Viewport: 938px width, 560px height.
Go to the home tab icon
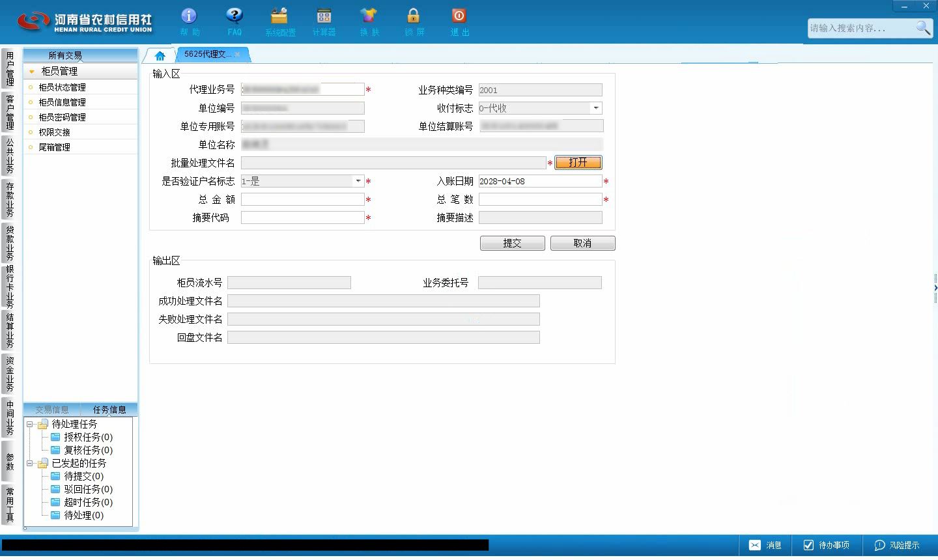160,55
